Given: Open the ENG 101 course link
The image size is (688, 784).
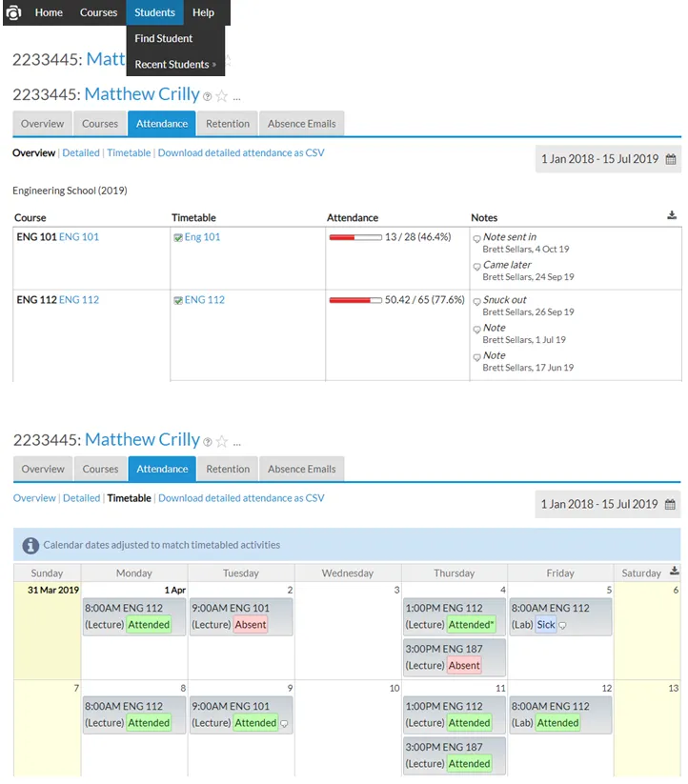Looking at the screenshot, I should click(x=79, y=237).
